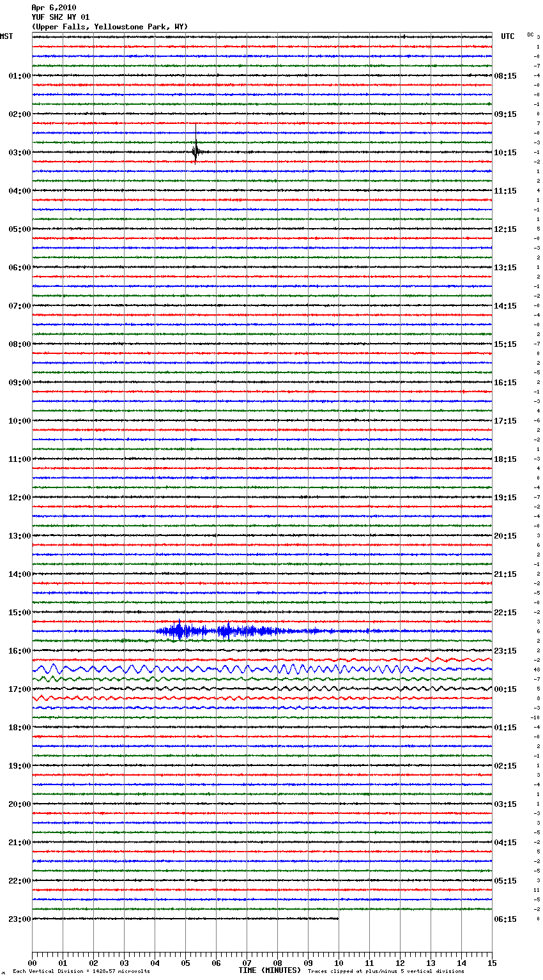
Task: Click the 00:15 UTC time label
Action: pyautogui.click(x=505, y=689)
